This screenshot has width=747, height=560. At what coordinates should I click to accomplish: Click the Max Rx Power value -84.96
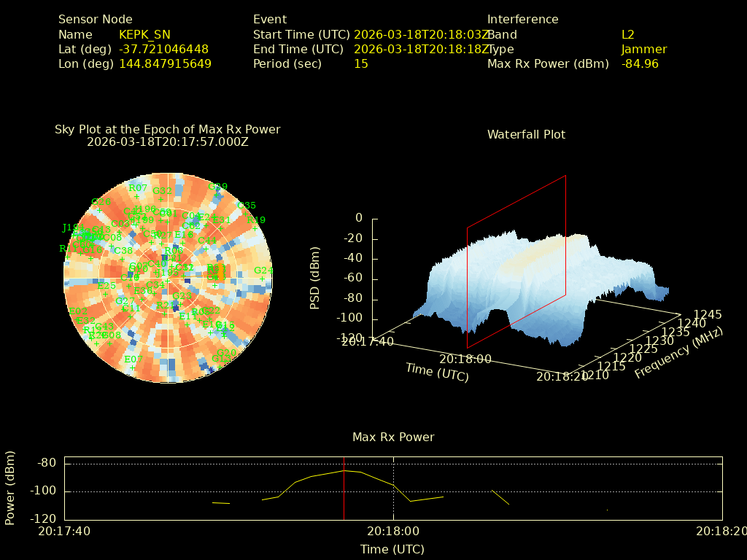[640, 63]
